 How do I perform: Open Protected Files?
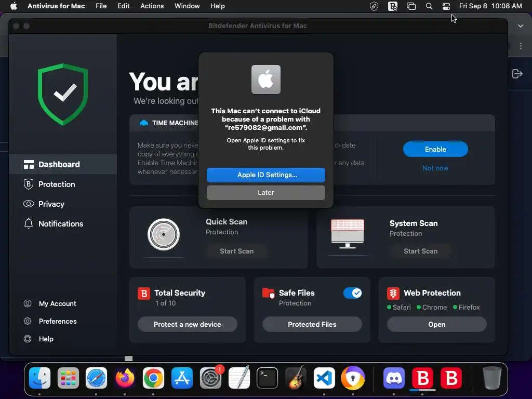(312, 324)
